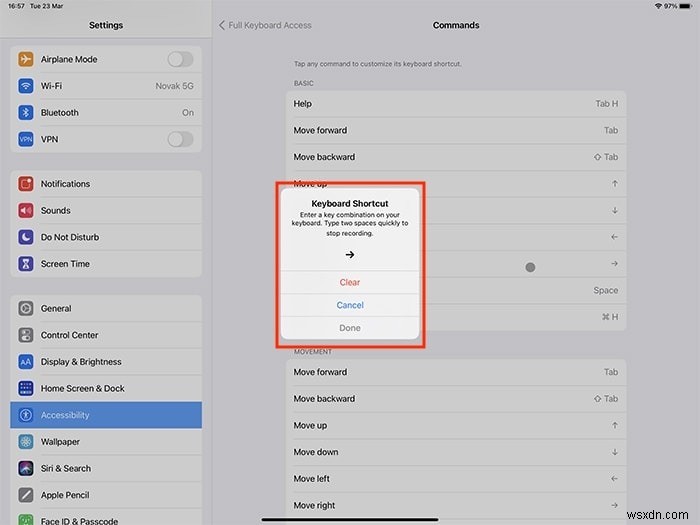Screen dimensions: 700x525
Task: Tap the recorded right-arrow shortcut field
Action: tap(350, 254)
